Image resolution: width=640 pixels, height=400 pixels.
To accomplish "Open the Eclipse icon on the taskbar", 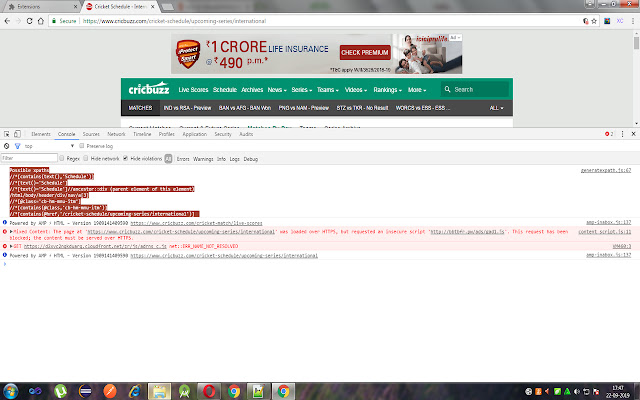I will (85, 391).
